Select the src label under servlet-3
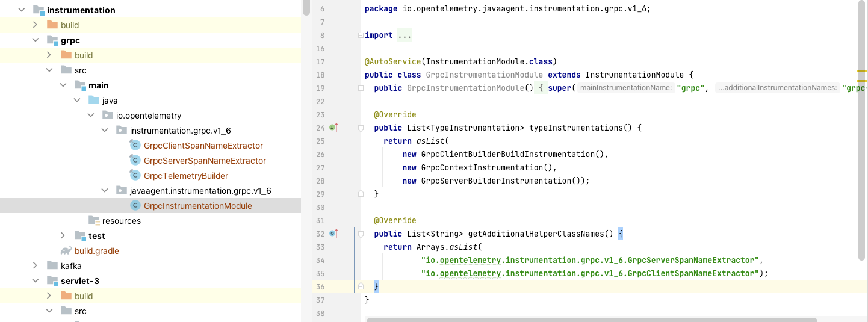This screenshot has height=322, width=868. 81,311
